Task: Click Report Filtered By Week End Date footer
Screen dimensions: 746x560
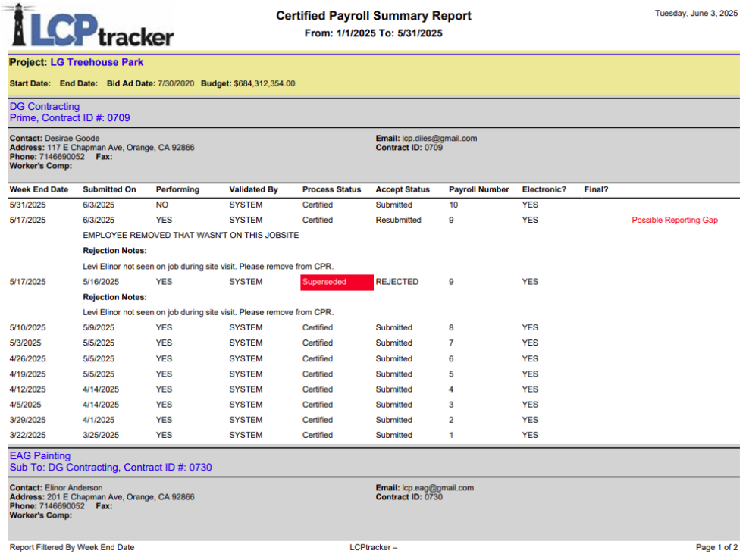Action: [x=72, y=547]
